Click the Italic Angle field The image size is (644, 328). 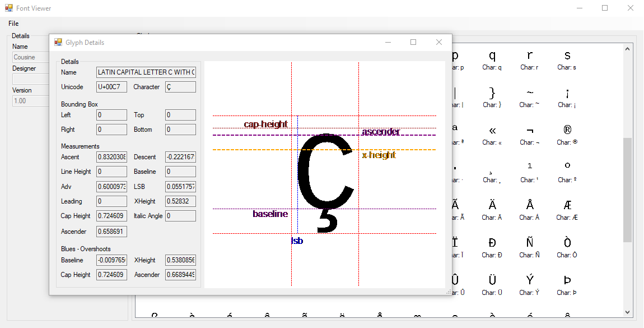180,216
